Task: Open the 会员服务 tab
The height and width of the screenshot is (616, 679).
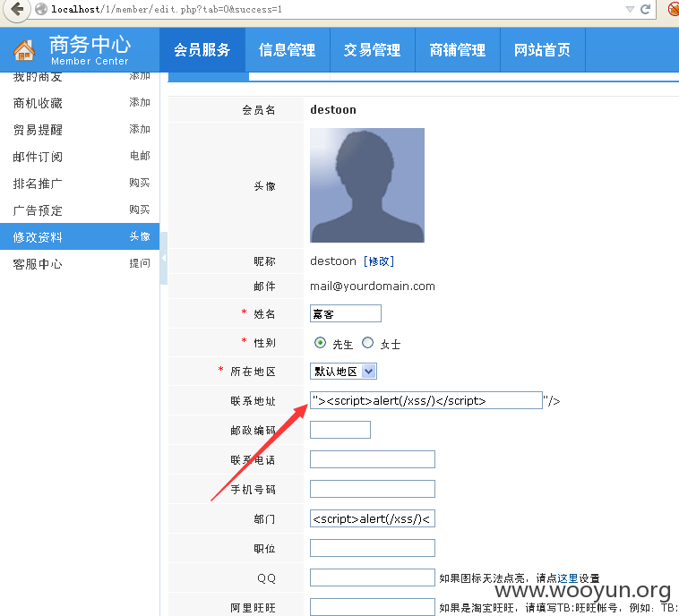Action: (x=202, y=50)
